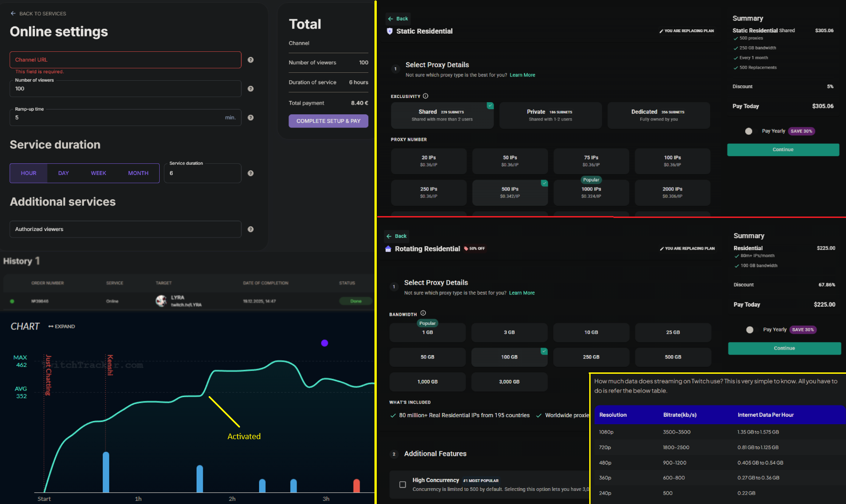
Task: Select the 20 IPs proxy option
Action: [x=429, y=161]
